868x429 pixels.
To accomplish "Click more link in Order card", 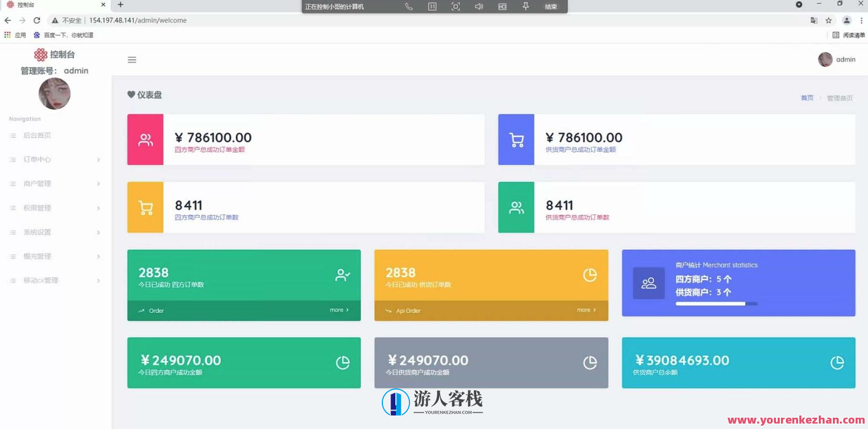I will [340, 310].
